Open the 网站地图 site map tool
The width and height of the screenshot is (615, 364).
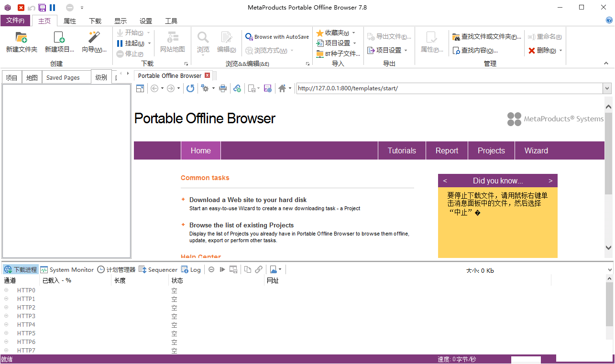[172, 42]
